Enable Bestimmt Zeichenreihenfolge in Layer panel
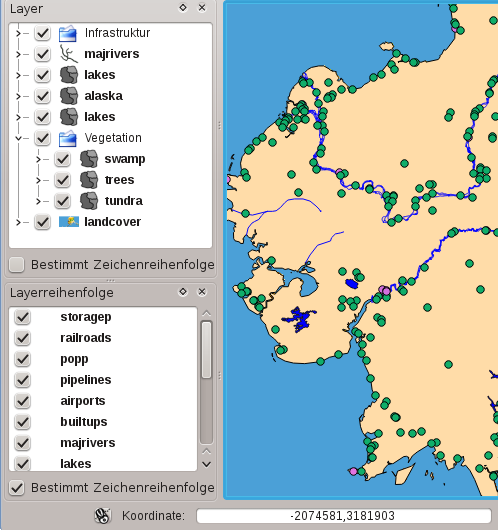Viewport: 498px width, 530px height. tap(17, 265)
